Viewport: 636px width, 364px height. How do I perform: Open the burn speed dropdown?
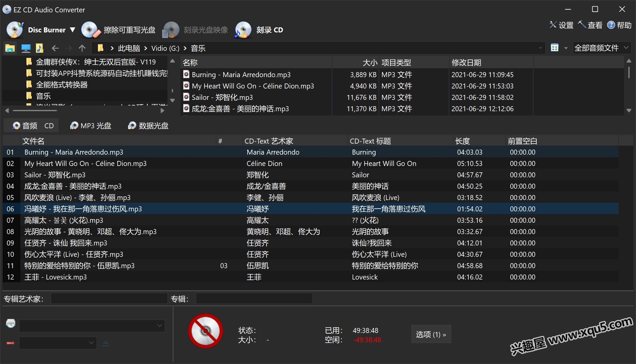[x=58, y=343]
